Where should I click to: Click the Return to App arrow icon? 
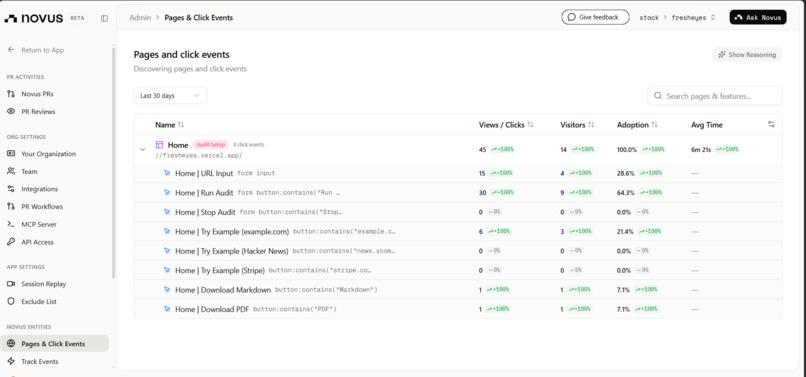pyautogui.click(x=11, y=50)
